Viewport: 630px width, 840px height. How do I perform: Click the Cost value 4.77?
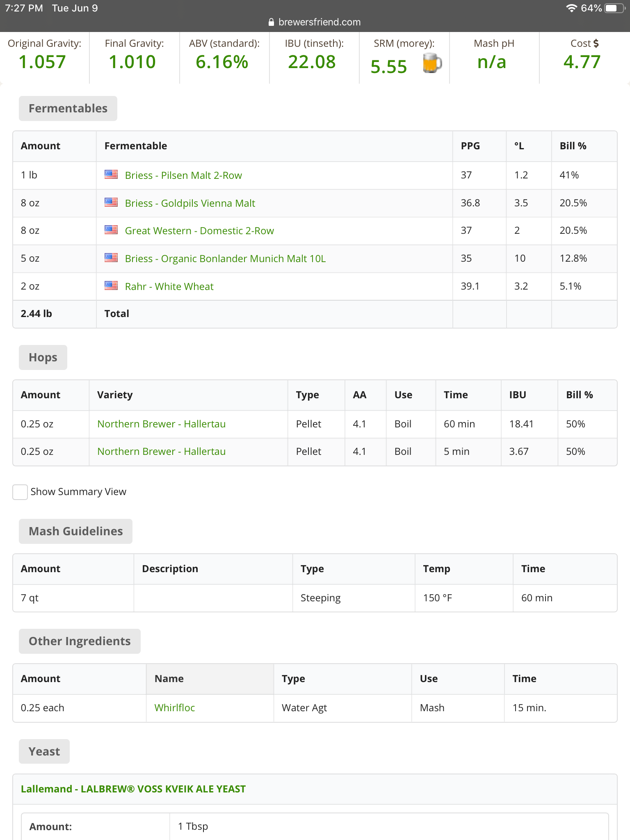582,62
